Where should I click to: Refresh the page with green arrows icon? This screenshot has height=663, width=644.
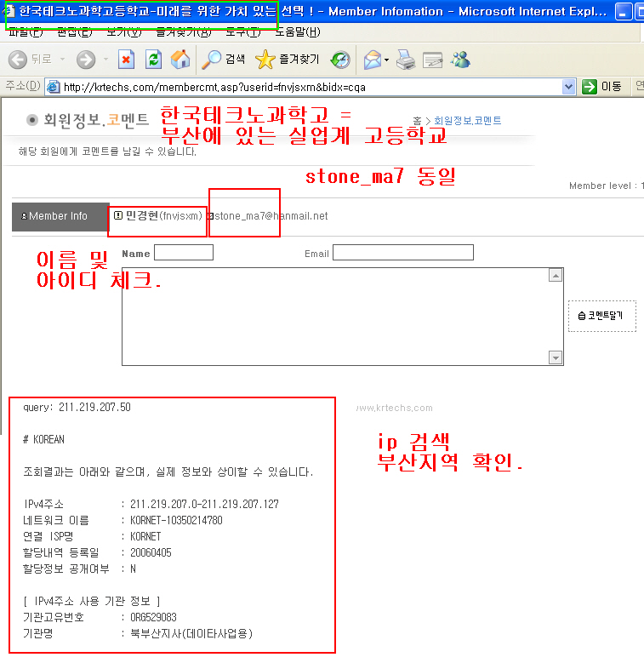coord(153,60)
